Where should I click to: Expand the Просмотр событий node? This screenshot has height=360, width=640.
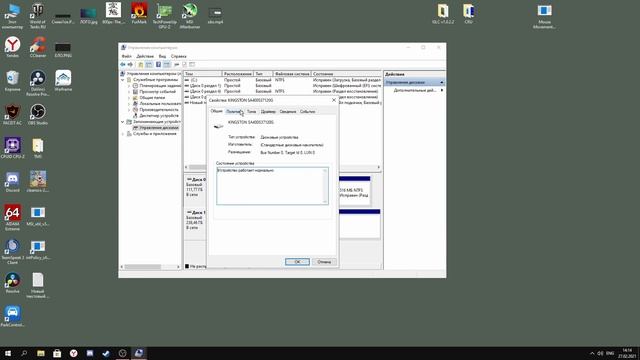[129, 92]
